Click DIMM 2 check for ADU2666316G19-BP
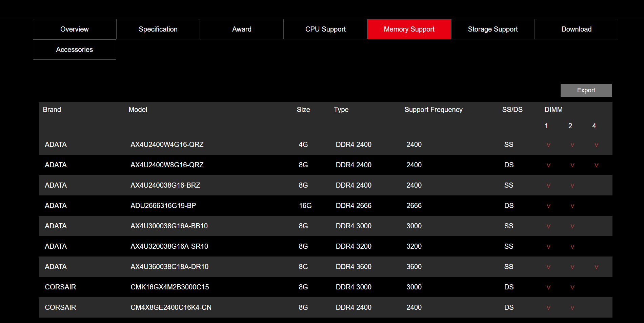The height and width of the screenshot is (323, 644). pyautogui.click(x=572, y=206)
